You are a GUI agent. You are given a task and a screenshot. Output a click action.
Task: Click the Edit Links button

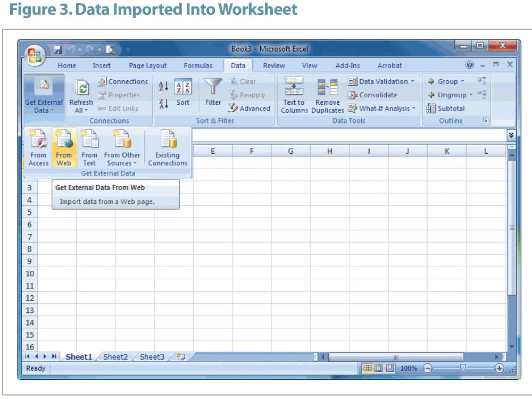[118, 109]
